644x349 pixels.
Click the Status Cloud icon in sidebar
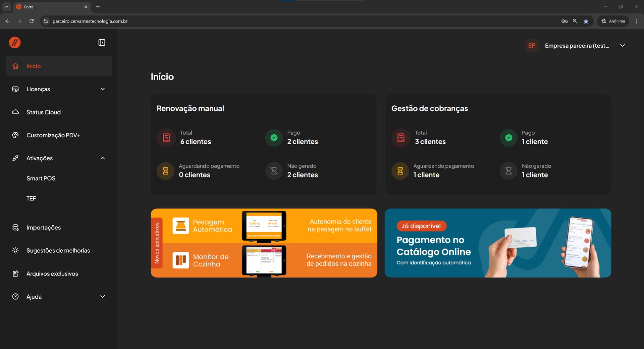pyautogui.click(x=15, y=112)
